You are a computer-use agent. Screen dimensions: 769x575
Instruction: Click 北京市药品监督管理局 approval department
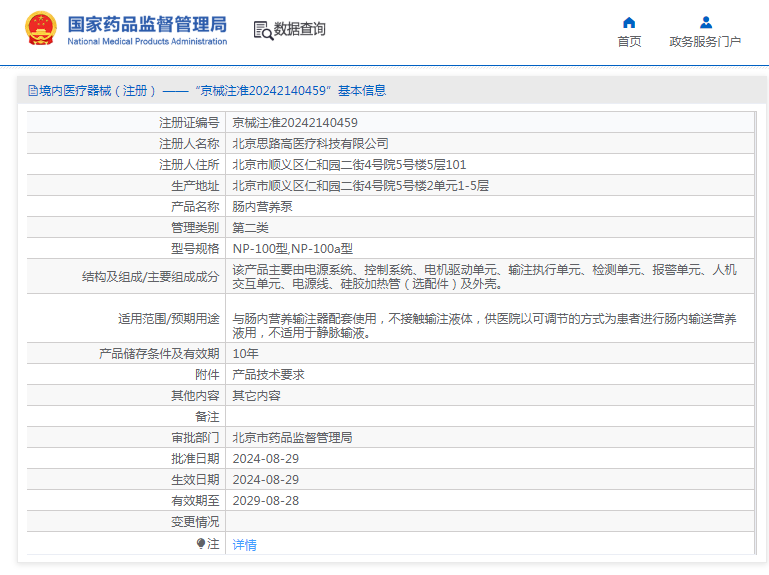click(x=292, y=438)
